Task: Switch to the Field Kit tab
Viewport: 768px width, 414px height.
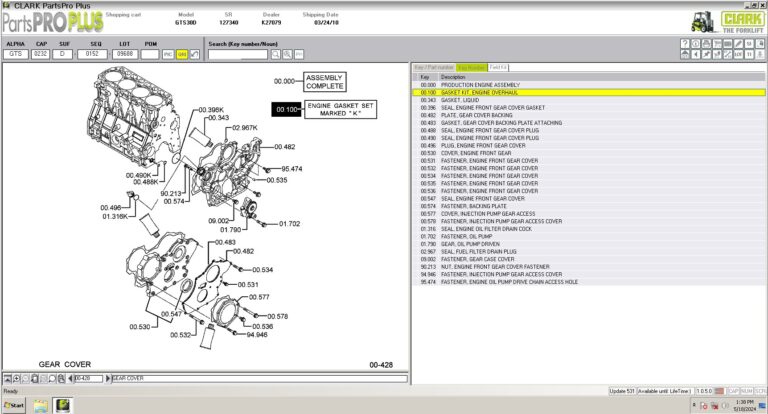Action: click(x=498, y=67)
